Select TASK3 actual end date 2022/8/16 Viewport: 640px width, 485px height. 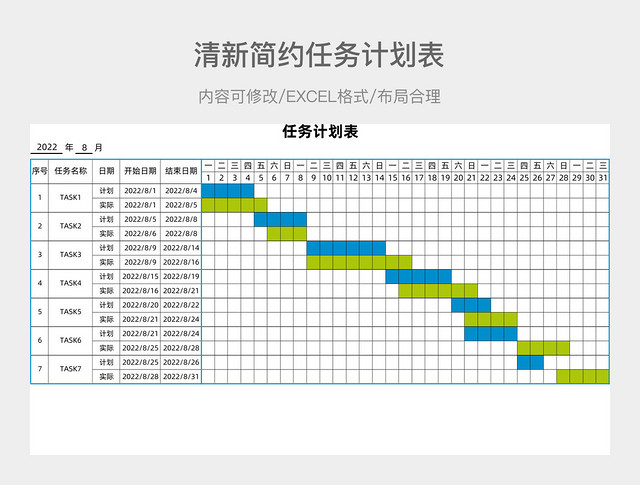[181, 262]
